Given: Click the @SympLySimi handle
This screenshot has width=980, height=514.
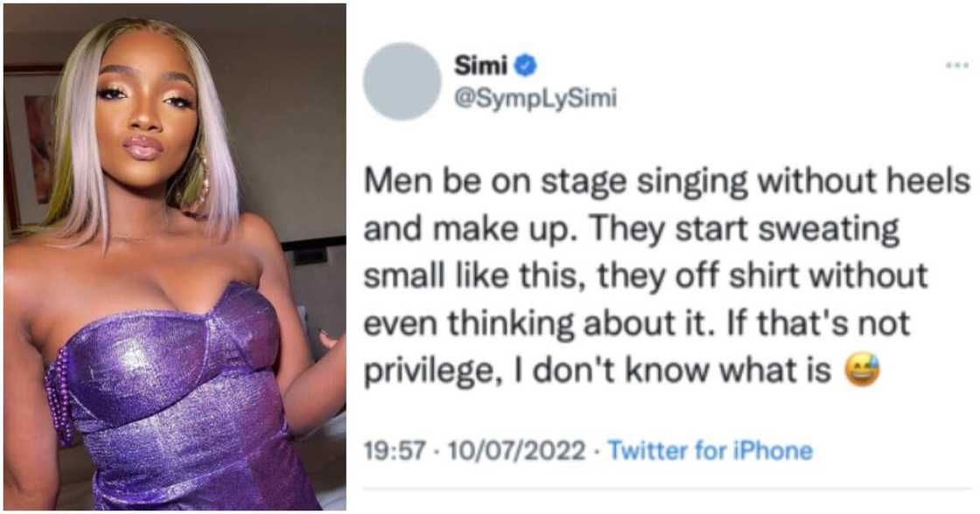Looking at the screenshot, I should pos(535,99).
